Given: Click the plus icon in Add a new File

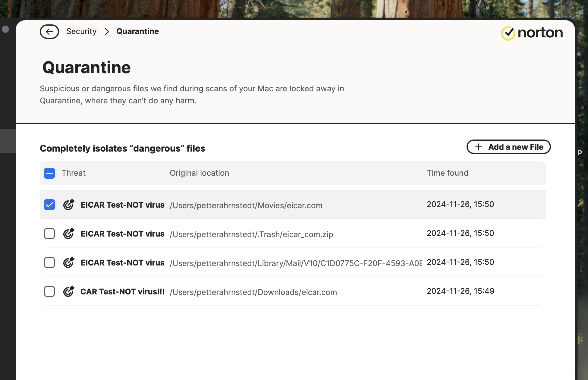Looking at the screenshot, I should (x=478, y=147).
